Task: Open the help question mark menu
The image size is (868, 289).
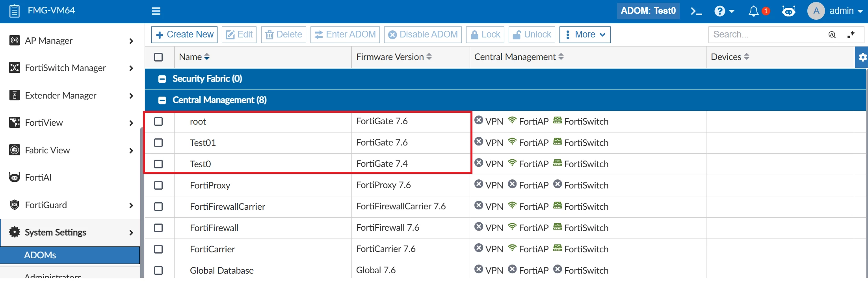Action: tap(724, 11)
